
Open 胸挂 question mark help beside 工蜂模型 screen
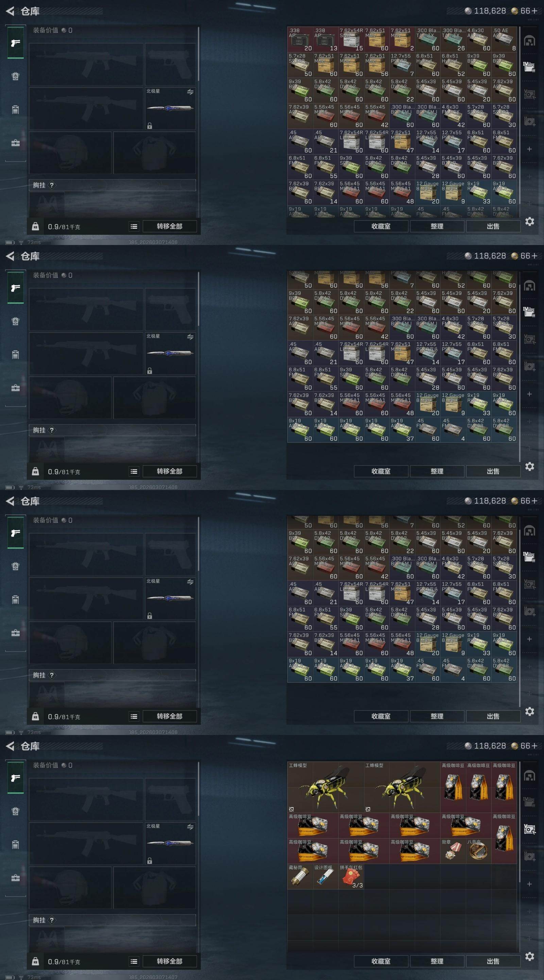[52, 920]
